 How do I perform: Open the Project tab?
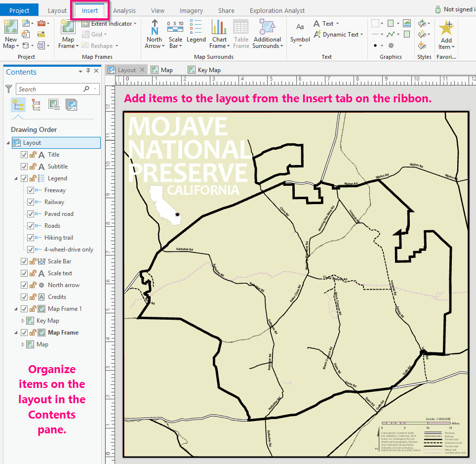pos(19,10)
